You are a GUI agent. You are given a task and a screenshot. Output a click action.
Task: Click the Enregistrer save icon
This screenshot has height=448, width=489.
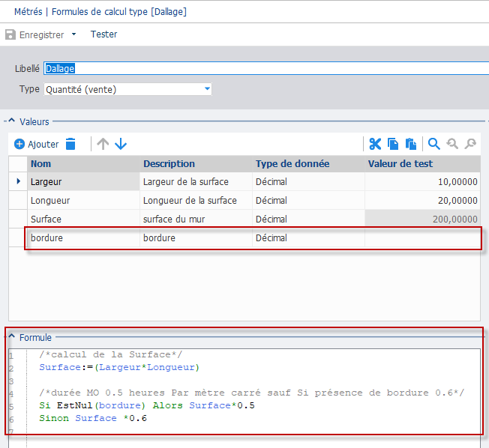(x=10, y=34)
